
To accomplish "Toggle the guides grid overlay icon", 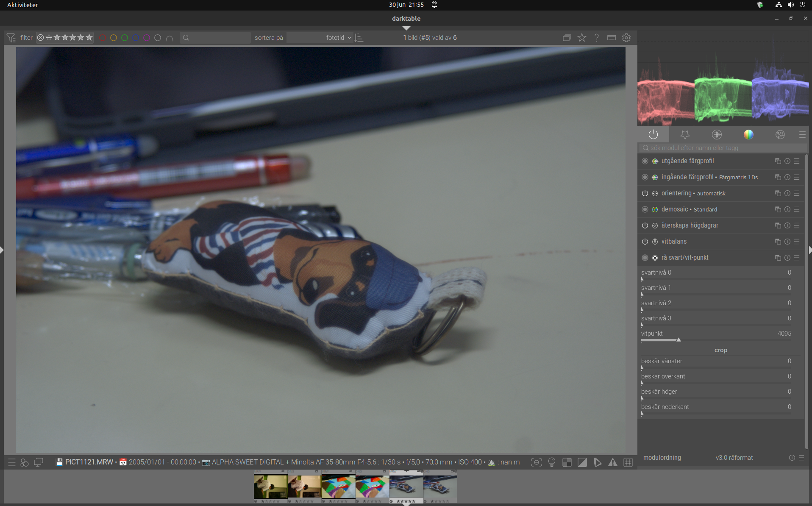I will tap(628, 462).
